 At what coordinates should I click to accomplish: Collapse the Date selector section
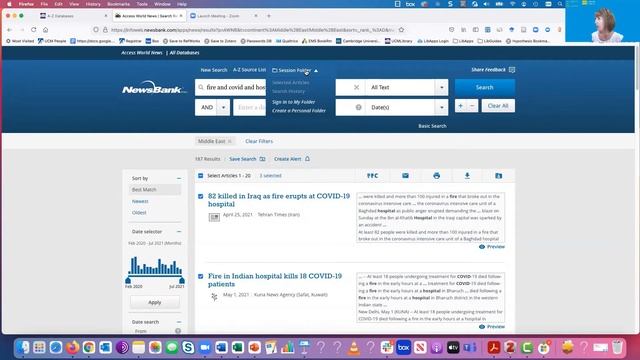tap(179, 231)
